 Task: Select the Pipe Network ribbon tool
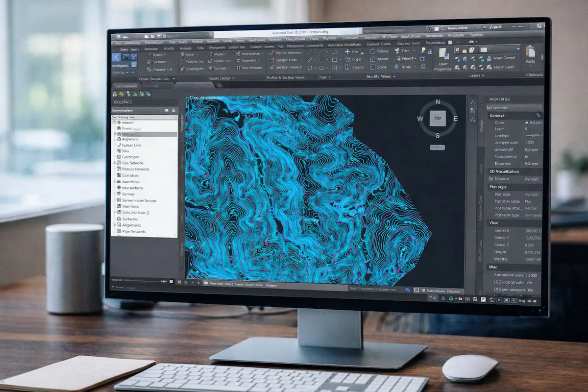249,68
